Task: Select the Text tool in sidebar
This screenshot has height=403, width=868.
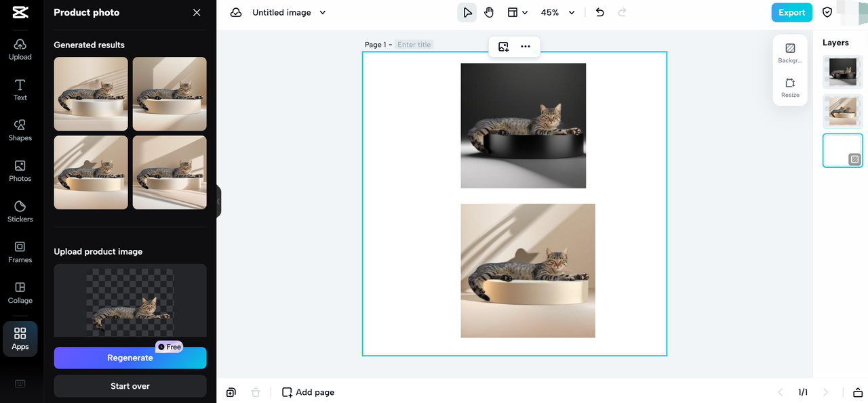Action: pyautogui.click(x=20, y=90)
